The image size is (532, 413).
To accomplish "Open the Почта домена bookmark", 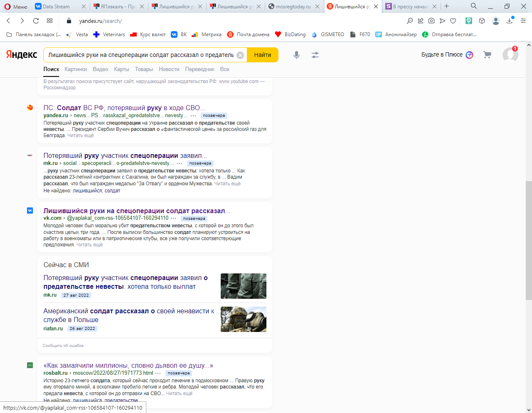I will pos(248,34).
